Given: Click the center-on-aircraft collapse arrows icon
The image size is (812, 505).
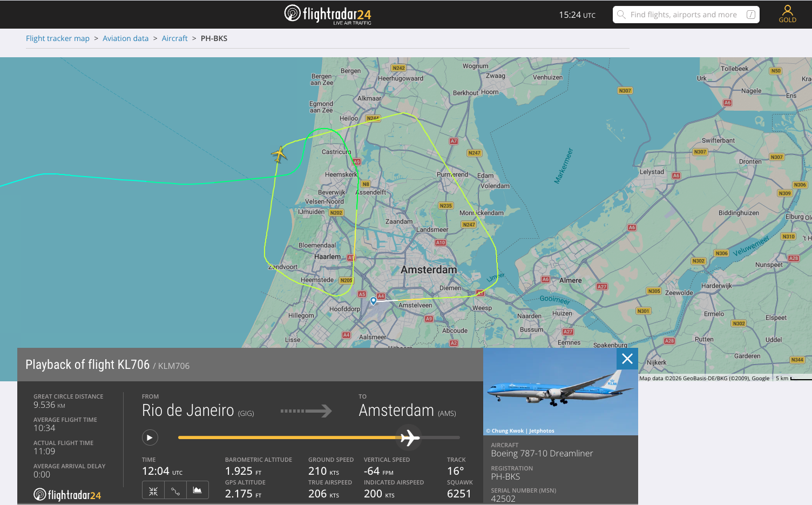Looking at the screenshot, I should coord(153,491).
